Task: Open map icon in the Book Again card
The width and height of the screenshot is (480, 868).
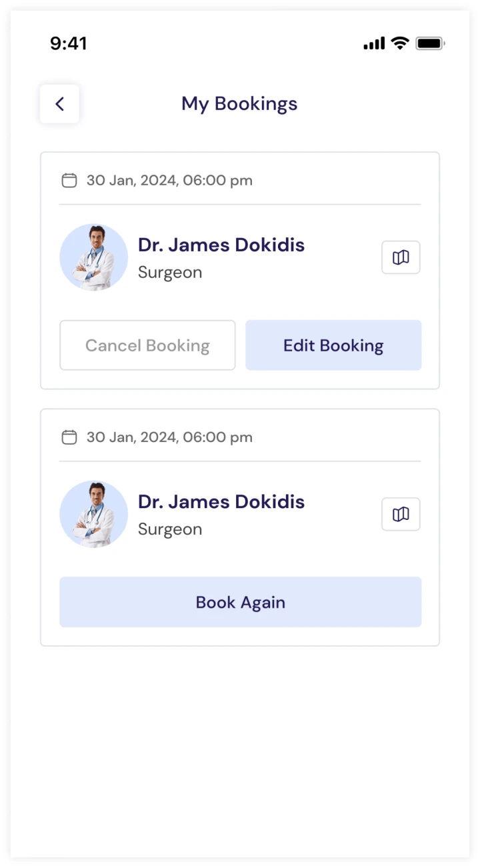Action: 401,514
